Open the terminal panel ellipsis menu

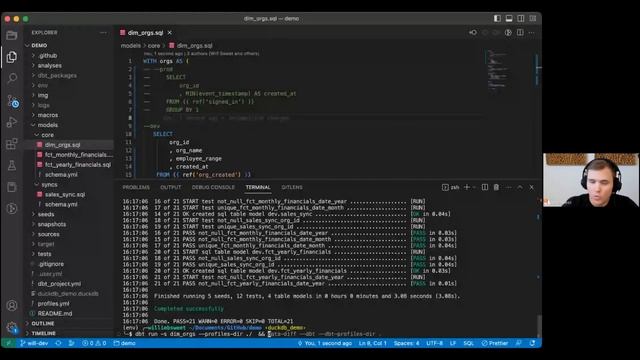508,187
